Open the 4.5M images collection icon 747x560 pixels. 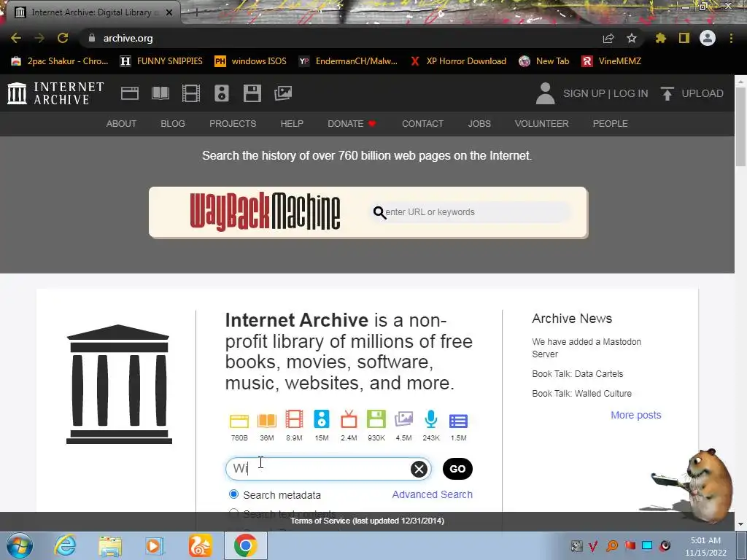403,420
